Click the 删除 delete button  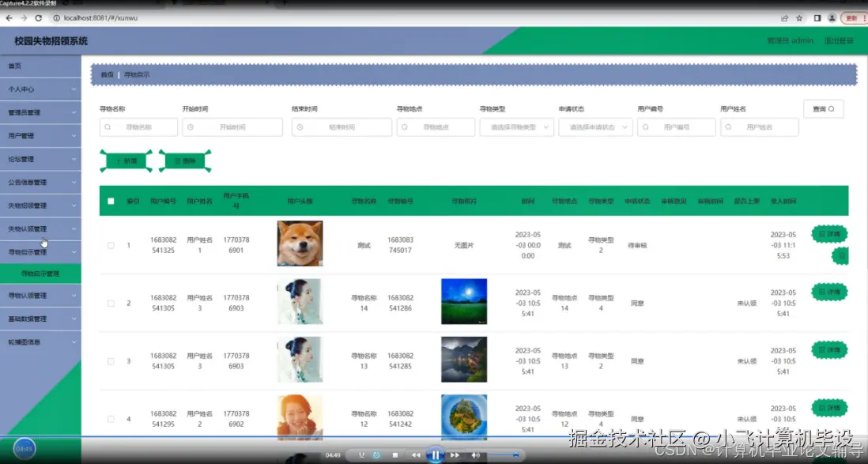[x=185, y=160]
